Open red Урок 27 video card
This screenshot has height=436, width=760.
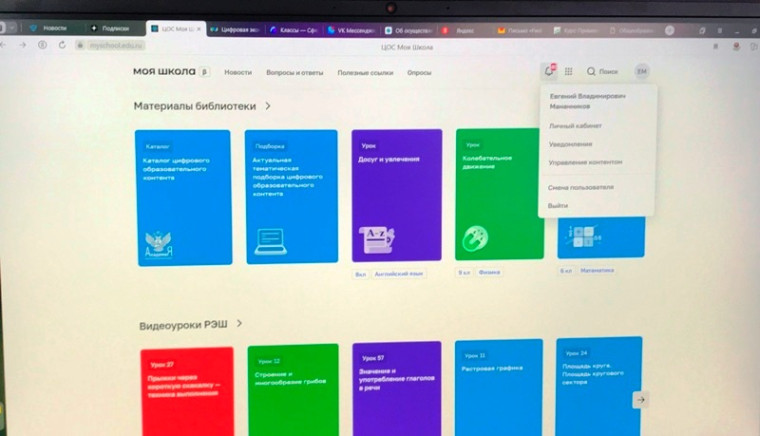(x=188, y=391)
